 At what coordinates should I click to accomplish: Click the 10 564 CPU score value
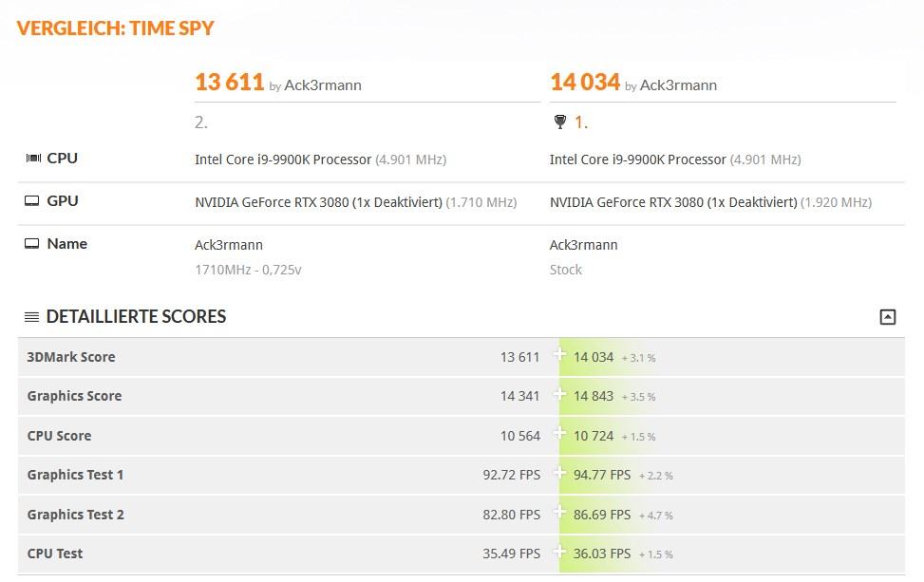point(520,436)
